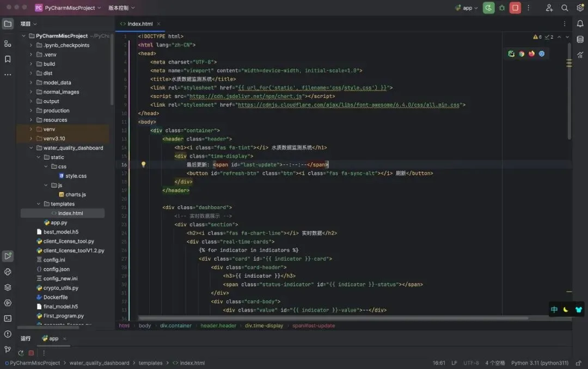Click LF line separator status
This screenshot has height=369, width=588.
(x=455, y=363)
